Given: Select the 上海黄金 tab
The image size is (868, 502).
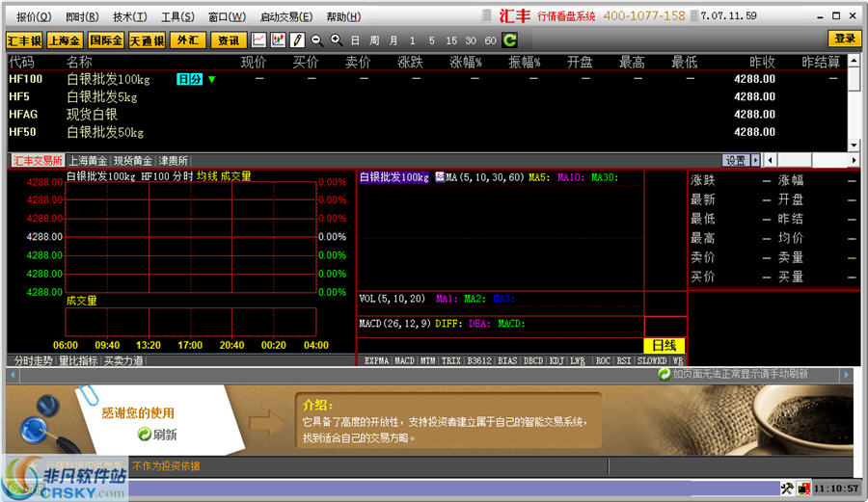Looking at the screenshot, I should point(88,160).
